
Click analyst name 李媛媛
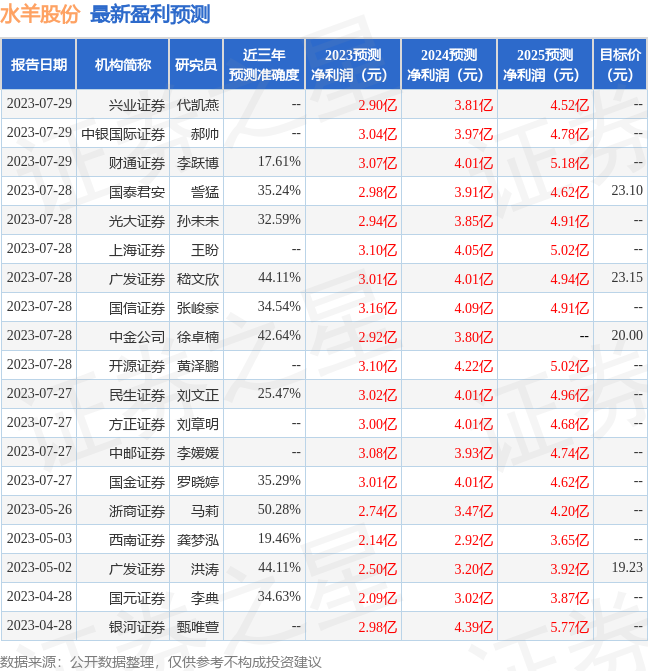pos(198,453)
